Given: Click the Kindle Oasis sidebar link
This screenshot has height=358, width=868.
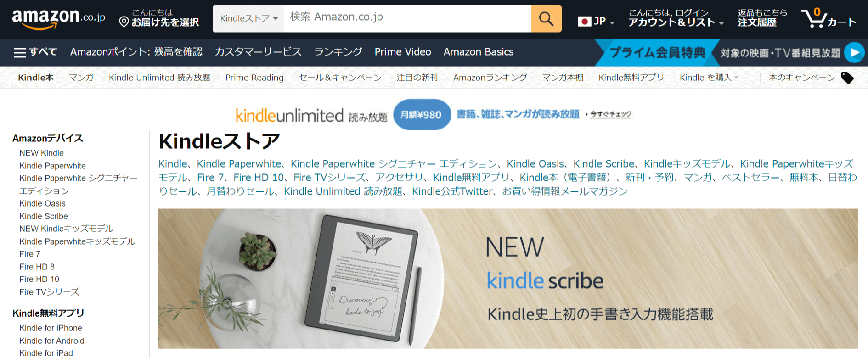Looking at the screenshot, I should coord(42,203).
